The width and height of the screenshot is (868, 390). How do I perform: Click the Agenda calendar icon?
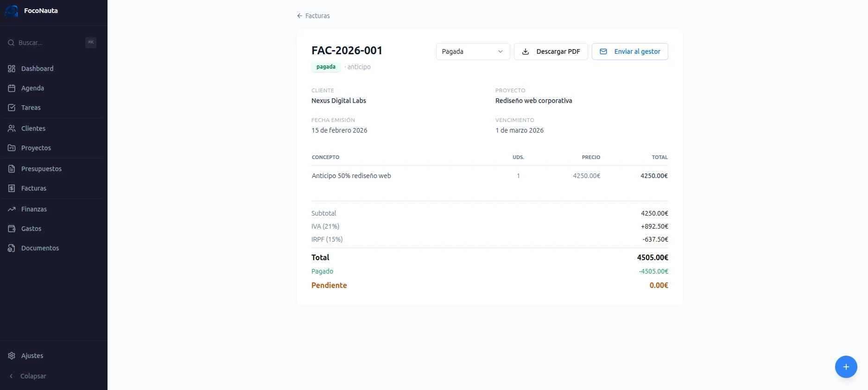[12, 88]
